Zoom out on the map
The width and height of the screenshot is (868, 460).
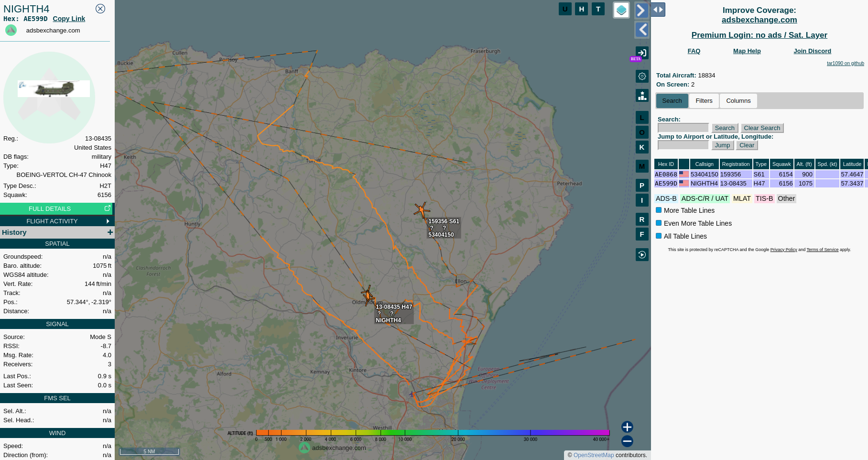[x=627, y=441]
